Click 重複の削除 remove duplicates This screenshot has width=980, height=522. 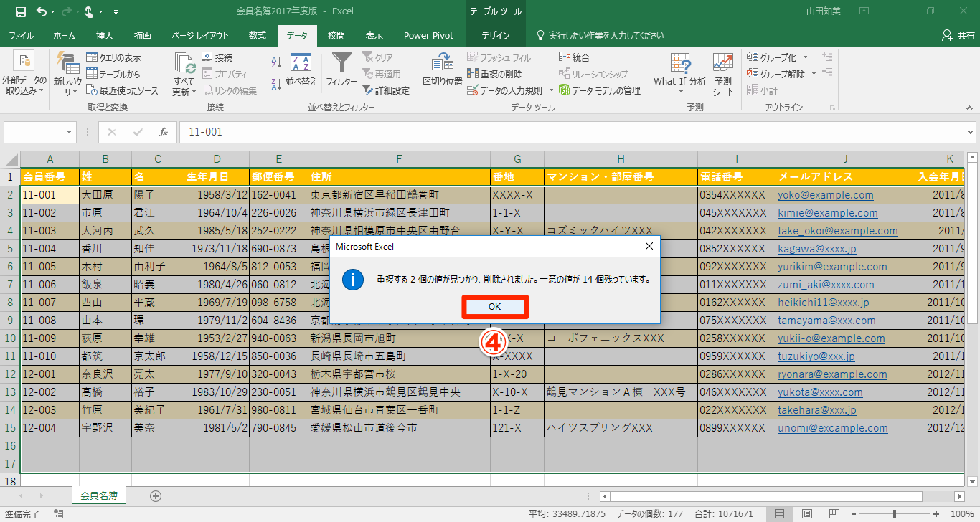[495, 74]
